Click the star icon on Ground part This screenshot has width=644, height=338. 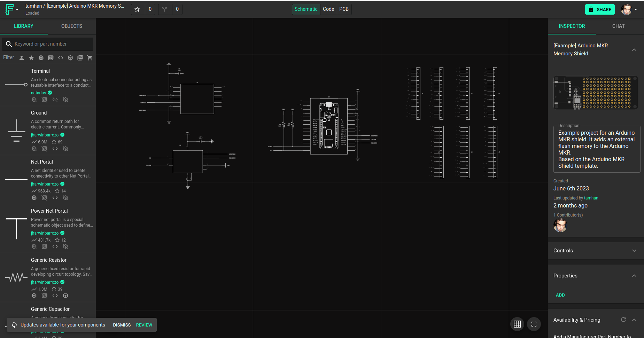click(54, 142)
